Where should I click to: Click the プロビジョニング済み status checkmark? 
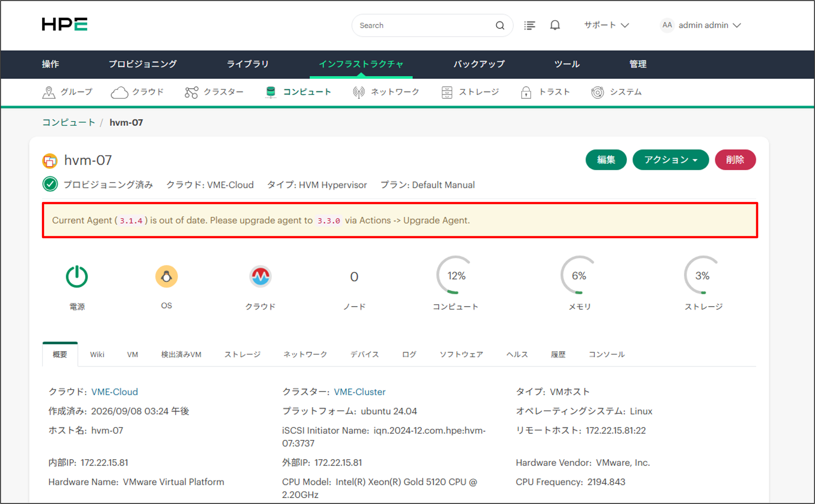pyautogui.click(x=50, y=184)
